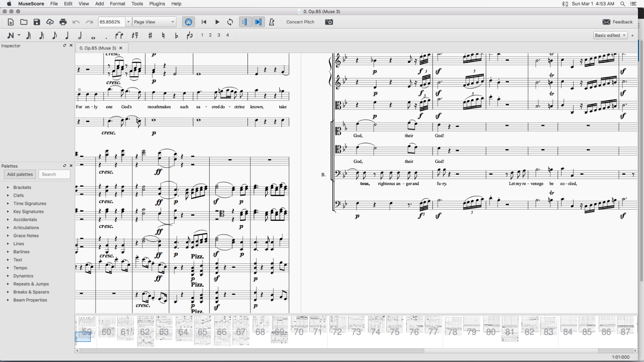Screen dimensions: 644x362
Task: Open the Format menu
Action: click(118, 4)
